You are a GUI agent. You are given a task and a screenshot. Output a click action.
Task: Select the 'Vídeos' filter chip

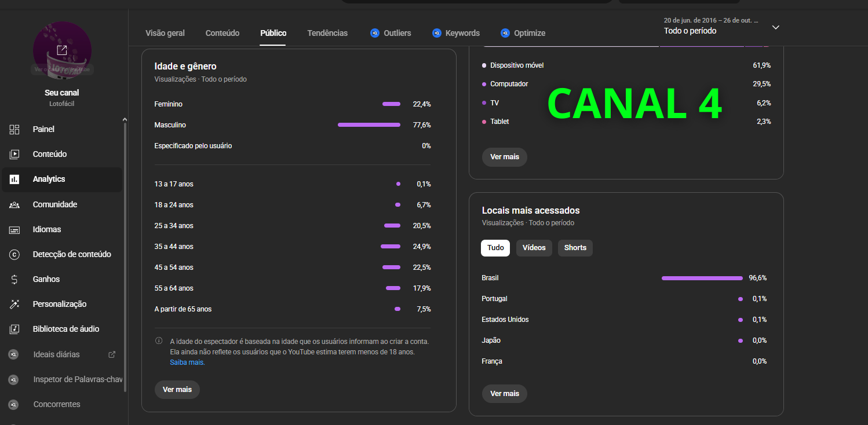(534, 248)
